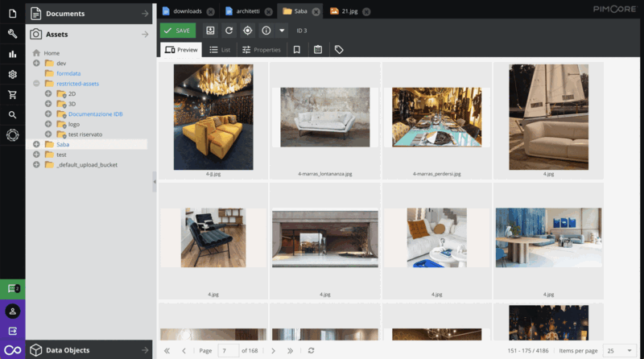
Task: Expand the 2D folder
Action: [48, 93]
